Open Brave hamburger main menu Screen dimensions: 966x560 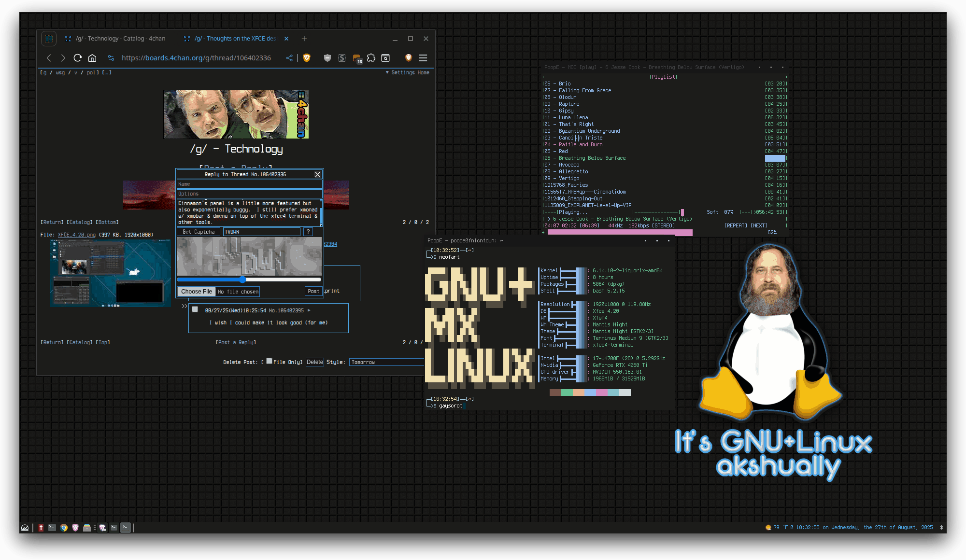pyautogui.click(x=423, y=58)
